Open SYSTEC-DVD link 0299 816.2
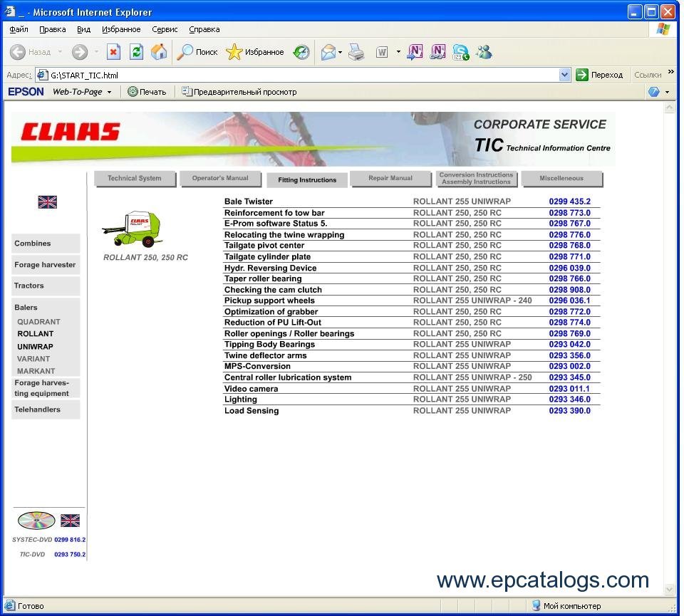Viewport: 684px width, 616px height. 70,540
